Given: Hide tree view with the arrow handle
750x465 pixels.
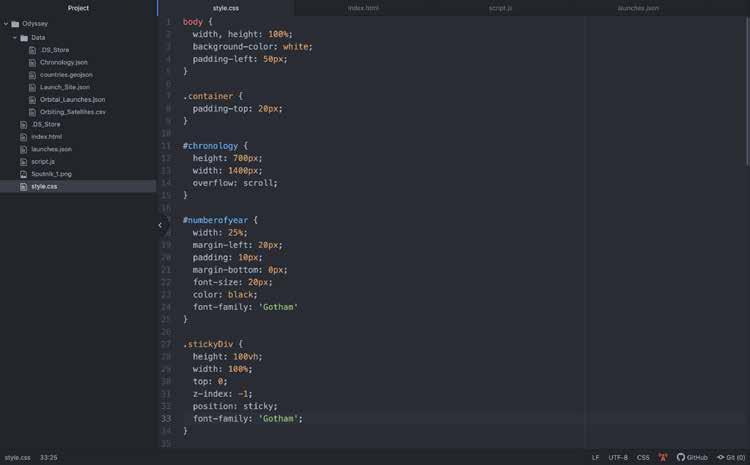Looking at the screenshot, I should (160, 225).
